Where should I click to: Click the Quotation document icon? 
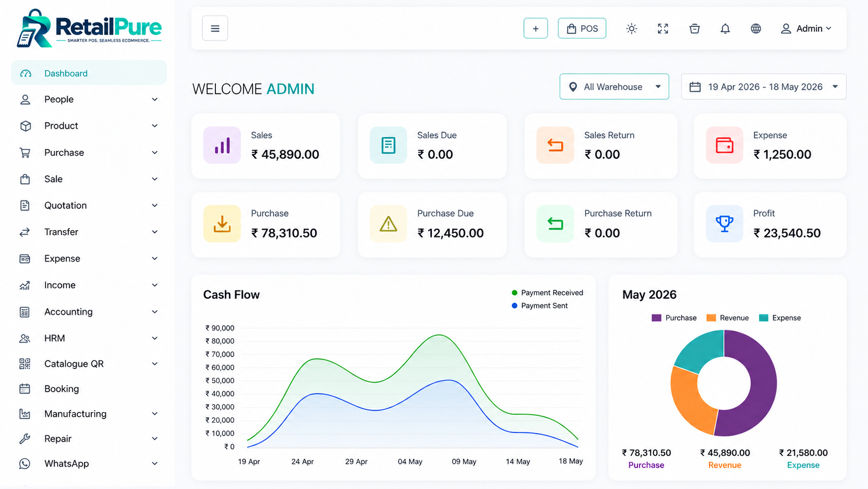(x=25, y=205)
